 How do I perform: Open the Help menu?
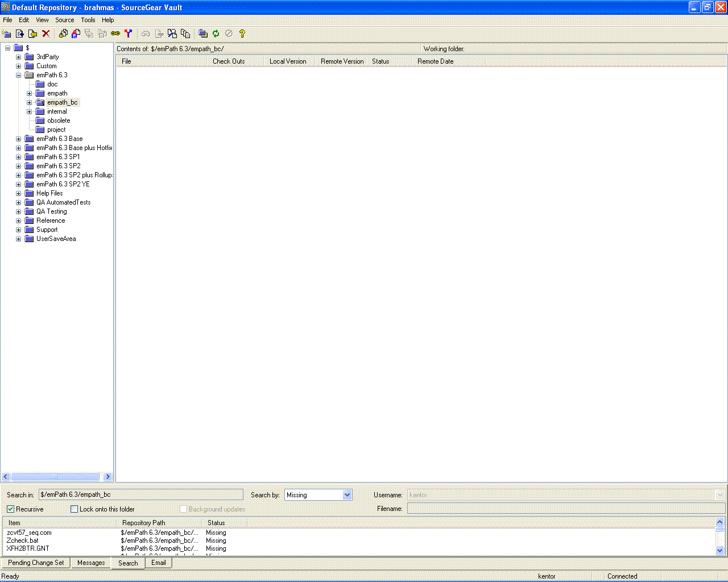(108, 20)
